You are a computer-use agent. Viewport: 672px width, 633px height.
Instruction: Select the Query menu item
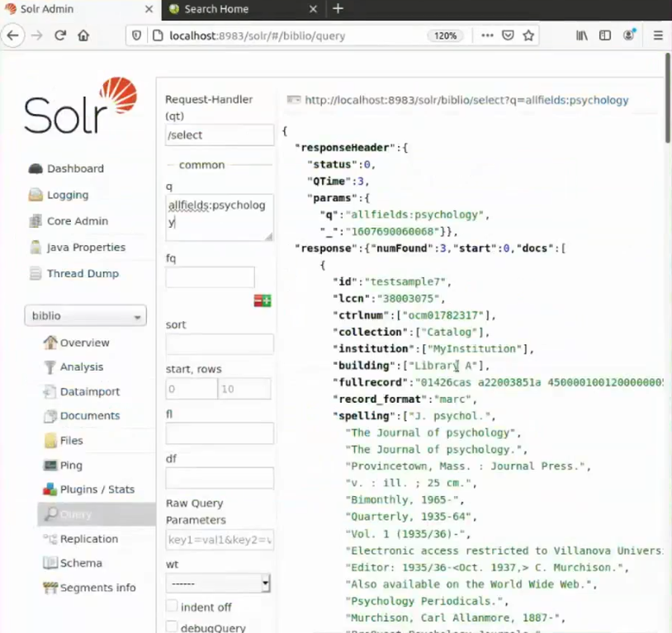click(x=97, y=514)
